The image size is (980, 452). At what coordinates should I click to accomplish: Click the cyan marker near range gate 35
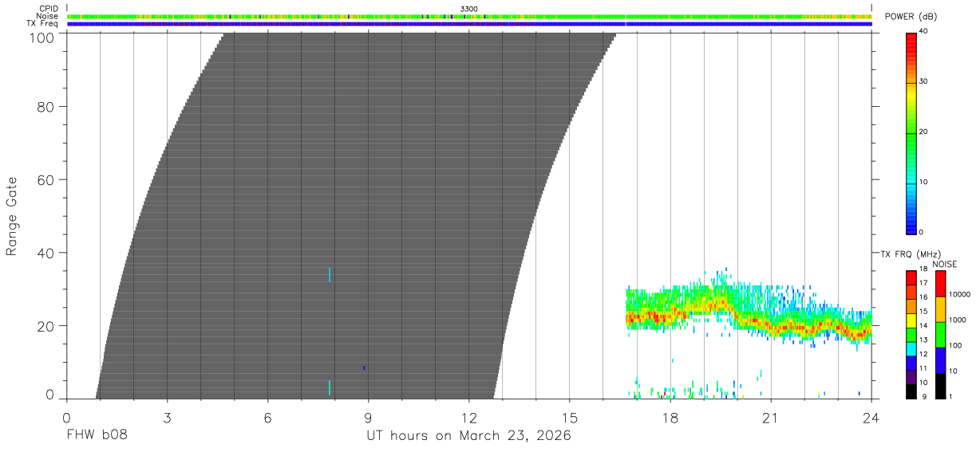point(329,274)
